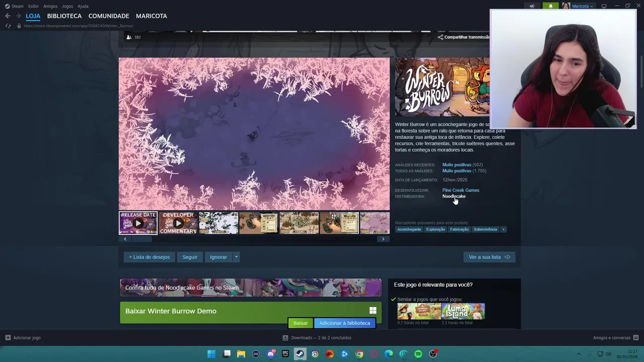
Task: Switch to the LOJA tab
Action: coord(33,16)
